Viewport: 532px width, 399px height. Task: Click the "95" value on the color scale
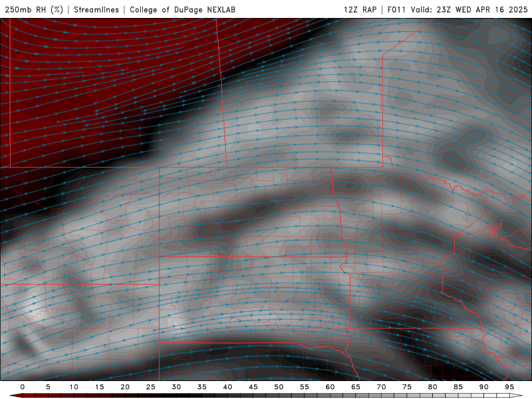click(509, 387)
